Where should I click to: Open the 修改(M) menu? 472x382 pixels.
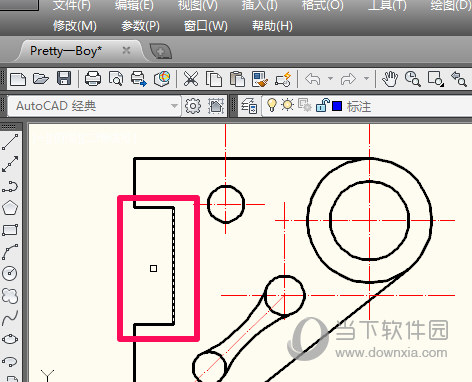75,26
